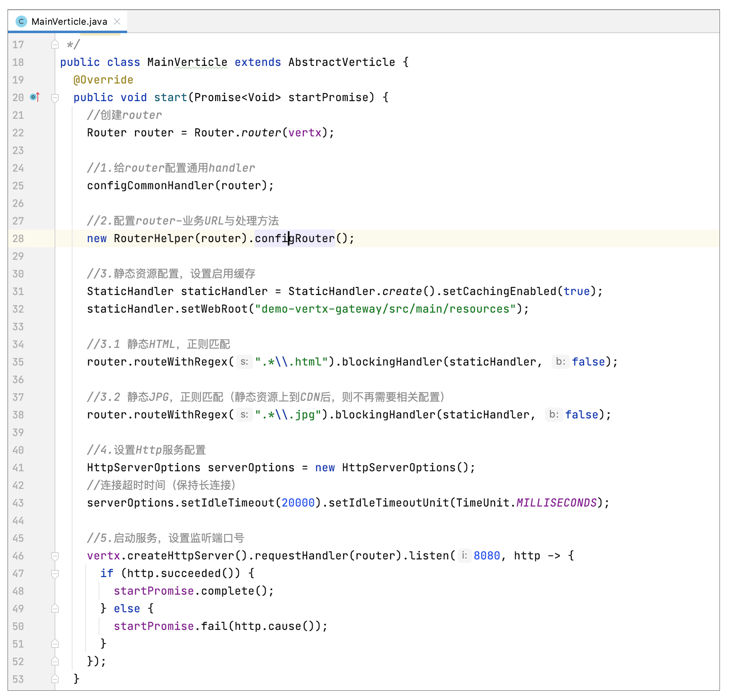The image size is (730, 700).
Task: Click the Java class icon on the MainVerticle.java tab
Action: click(x=21, y=21)
